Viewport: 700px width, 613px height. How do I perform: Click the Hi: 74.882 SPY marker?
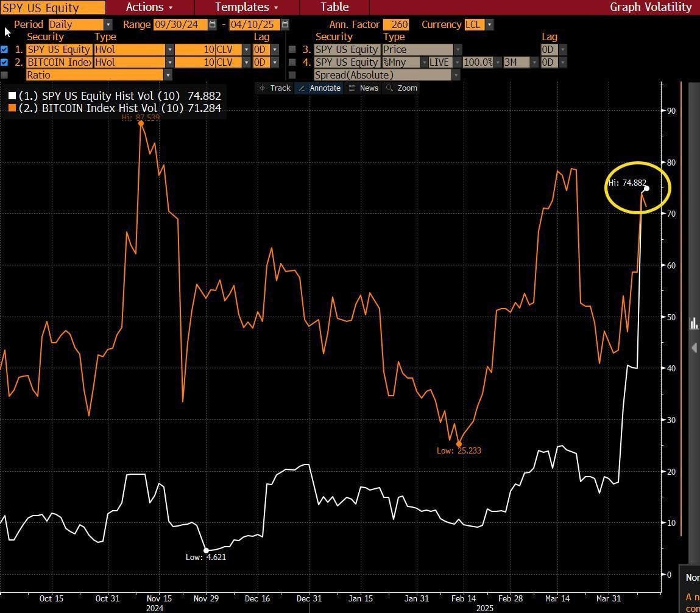click(646, 188)
